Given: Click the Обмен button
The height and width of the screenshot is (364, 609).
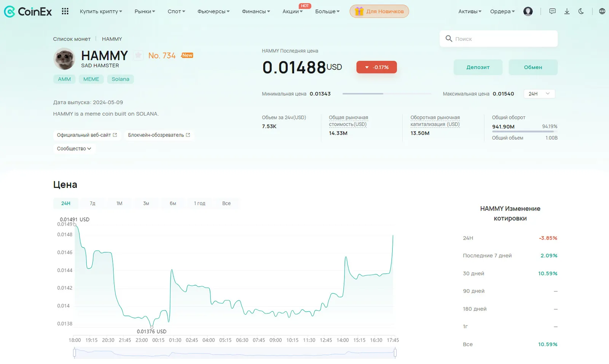Looking at the screenshot, I should [533, 67].
